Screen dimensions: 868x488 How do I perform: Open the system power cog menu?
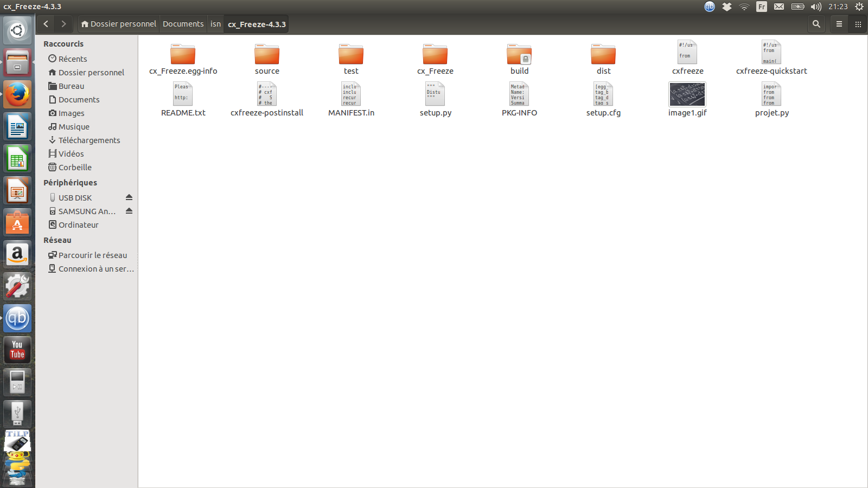pyautogui.click(x=859, y=7)
